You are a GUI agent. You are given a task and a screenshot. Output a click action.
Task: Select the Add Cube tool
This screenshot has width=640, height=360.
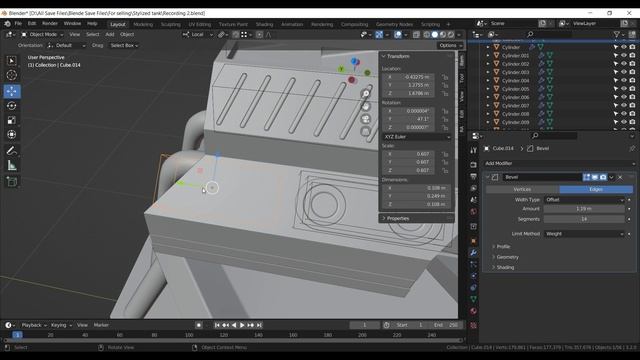(x=11, y=182)
